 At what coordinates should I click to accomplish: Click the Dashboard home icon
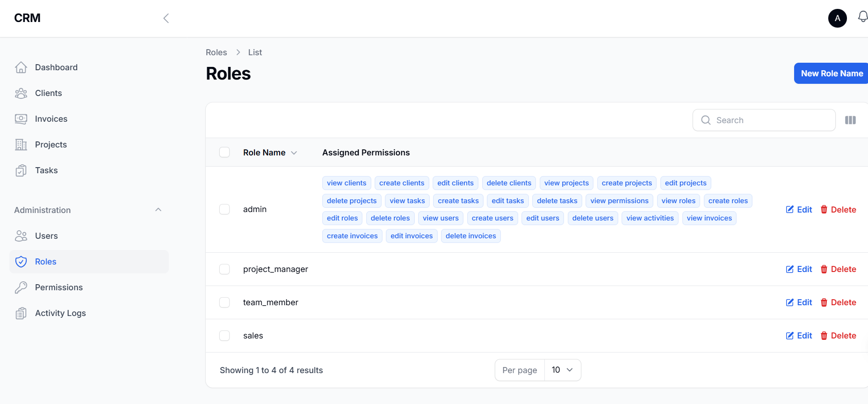(21, 67)
